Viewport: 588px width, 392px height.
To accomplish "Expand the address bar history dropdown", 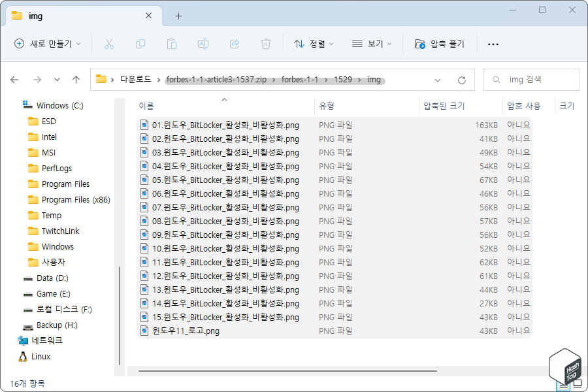I will (438, 80).
